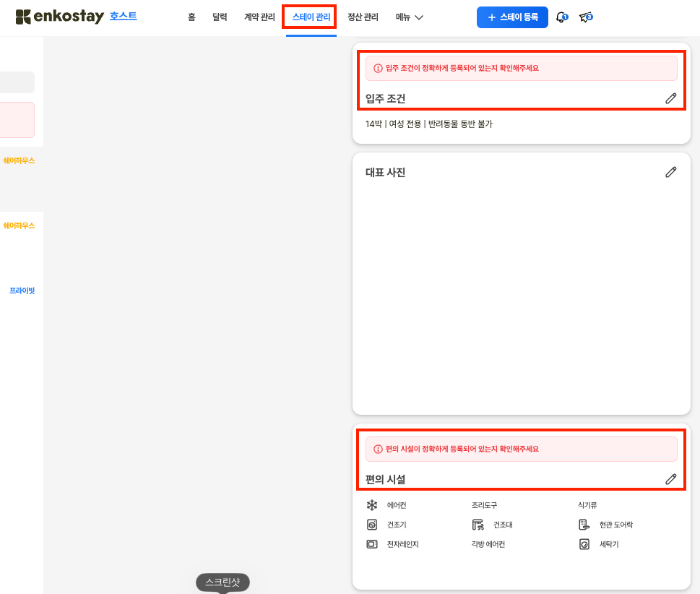
Task: Open the notification bell
Action: click(x=561, y=17)
